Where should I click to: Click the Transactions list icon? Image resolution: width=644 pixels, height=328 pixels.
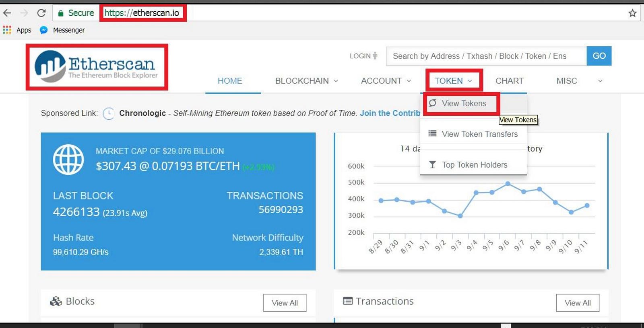click(348, 301)
